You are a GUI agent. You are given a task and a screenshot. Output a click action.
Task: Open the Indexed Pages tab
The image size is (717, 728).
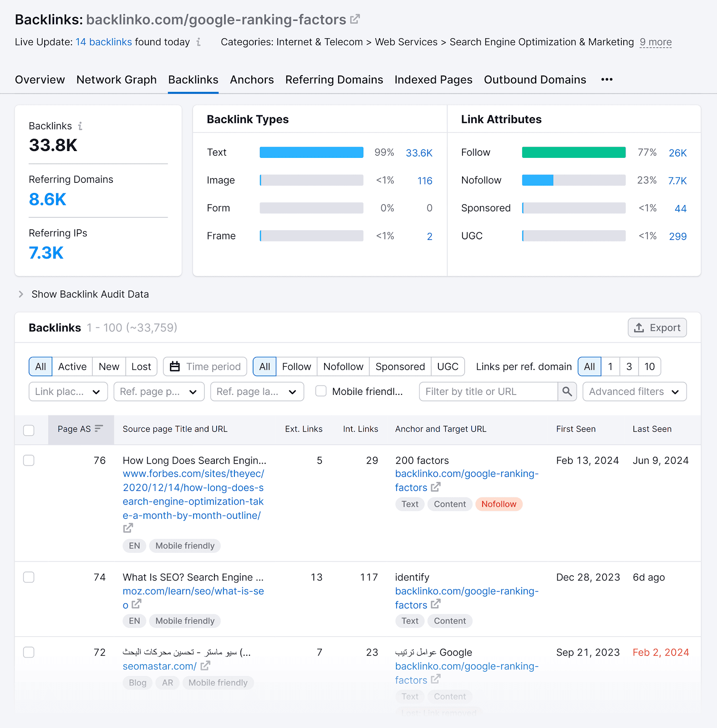tap(433, 80)
